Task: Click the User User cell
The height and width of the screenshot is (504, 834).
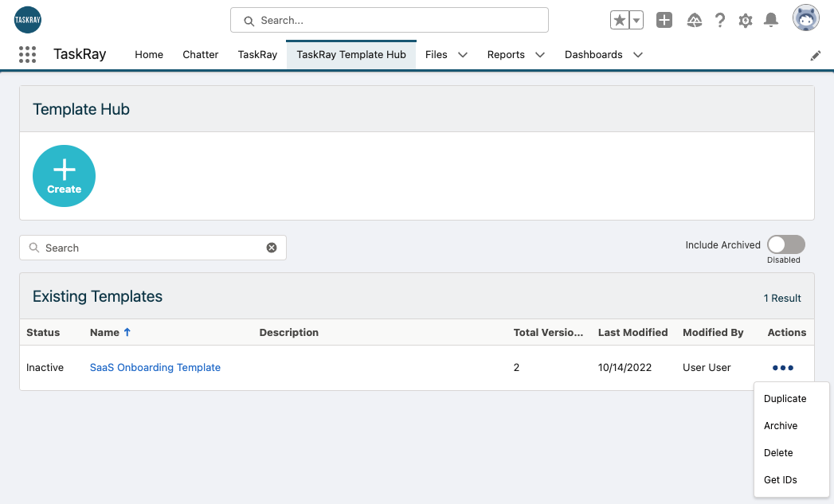Action: 707,367
